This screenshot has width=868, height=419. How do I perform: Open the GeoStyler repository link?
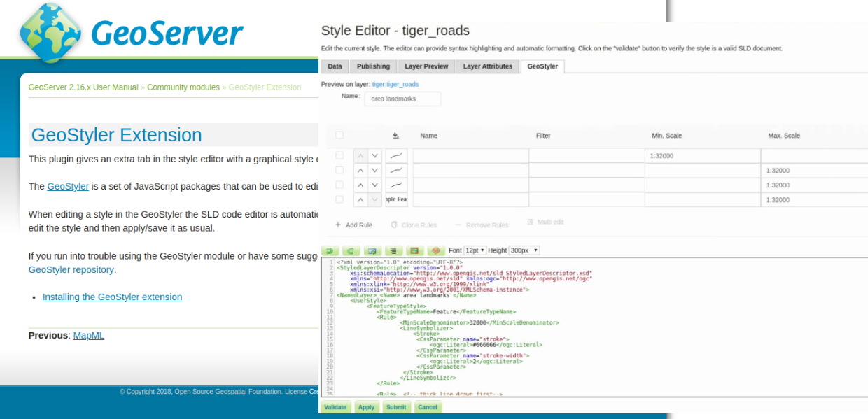coord(71,269)
